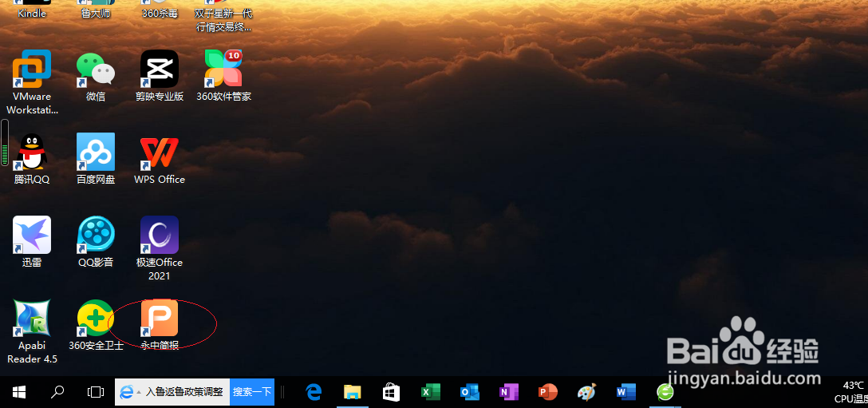Click the taskbar search magnifier
The width and height of the screenshot is (868, 408).
click(x=57, y=392)
